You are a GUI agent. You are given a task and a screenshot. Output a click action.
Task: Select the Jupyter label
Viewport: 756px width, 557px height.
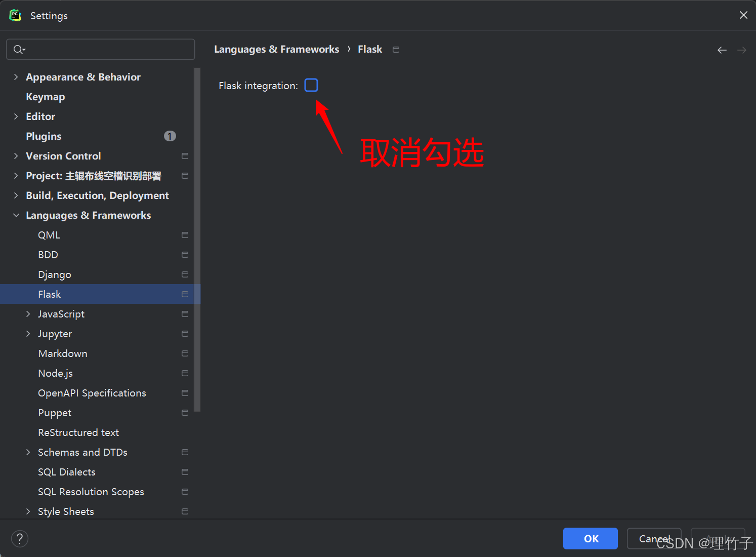(55, 334)
